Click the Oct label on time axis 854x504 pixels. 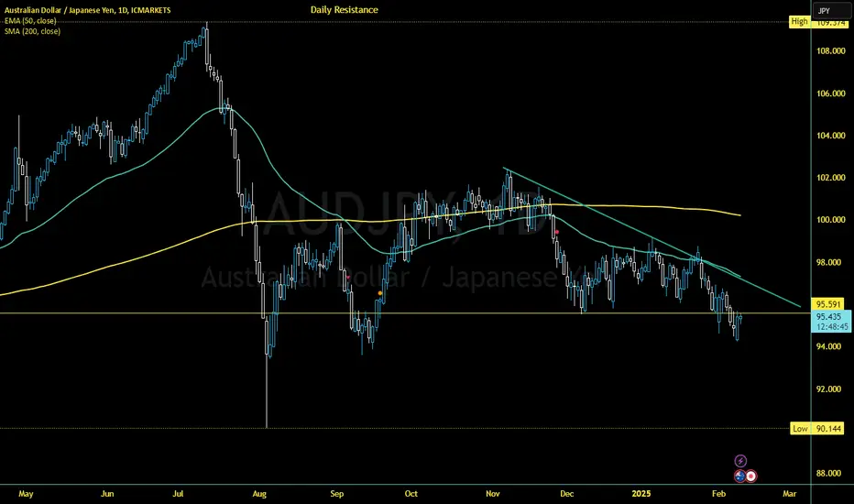point(411,494)
